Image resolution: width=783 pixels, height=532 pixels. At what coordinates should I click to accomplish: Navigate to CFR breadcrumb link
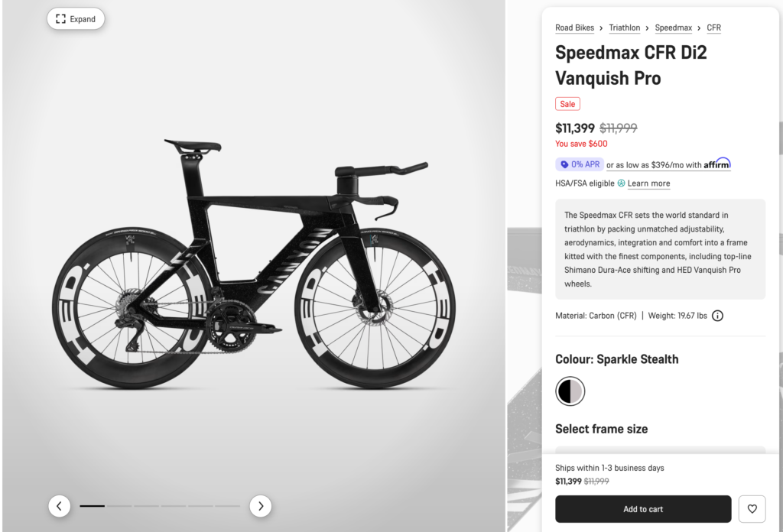click(713, 28)
